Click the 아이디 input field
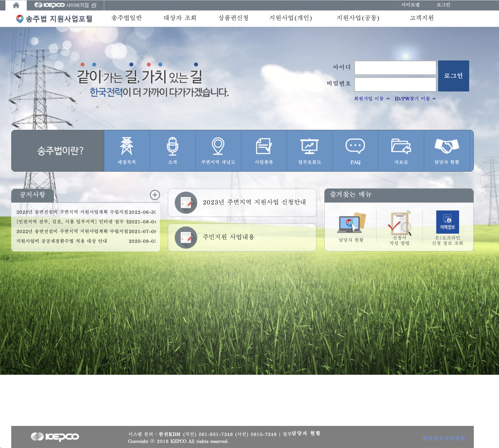The image size is (499, 448). (395, 67)
